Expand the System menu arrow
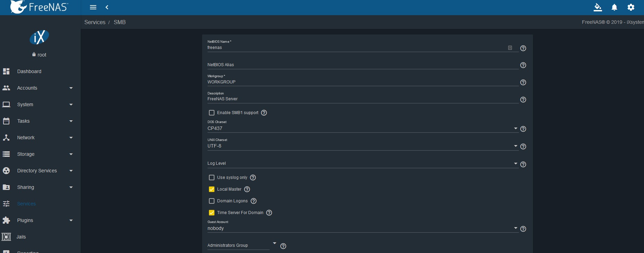Image resolution: width=644 pixels, height=253 pixels. [x=71, y=104]
